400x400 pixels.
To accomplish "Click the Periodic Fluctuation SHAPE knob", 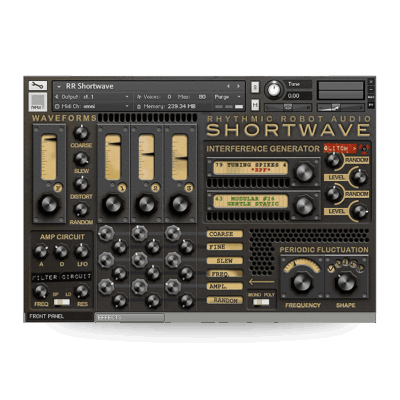I will pyautogui.click(x=346, y=283).
